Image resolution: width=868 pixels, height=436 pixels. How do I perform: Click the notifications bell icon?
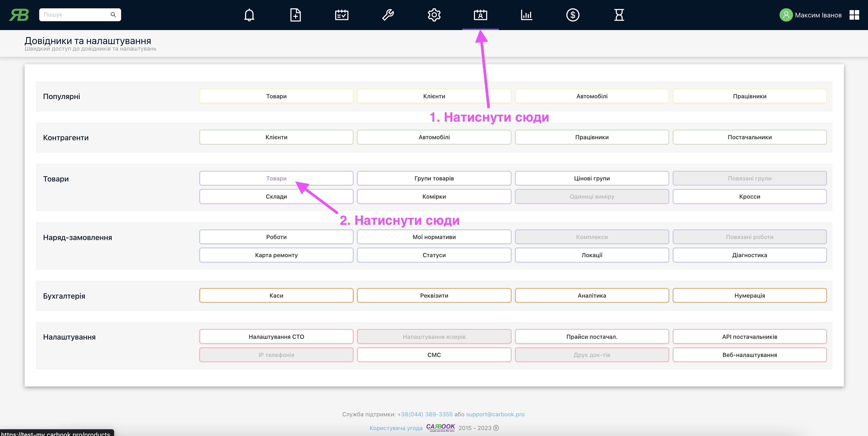249,15
